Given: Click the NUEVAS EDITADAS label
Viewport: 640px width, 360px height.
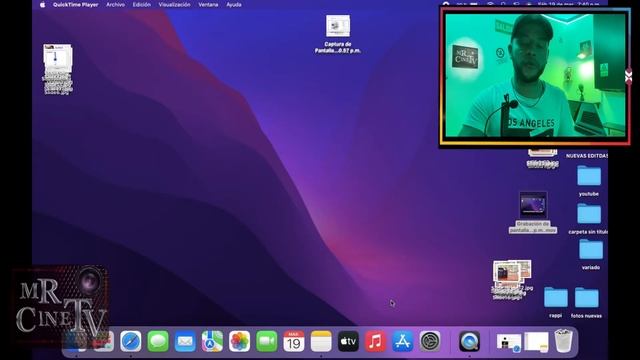Looking at the screenshot, I should tap(587, 156).
